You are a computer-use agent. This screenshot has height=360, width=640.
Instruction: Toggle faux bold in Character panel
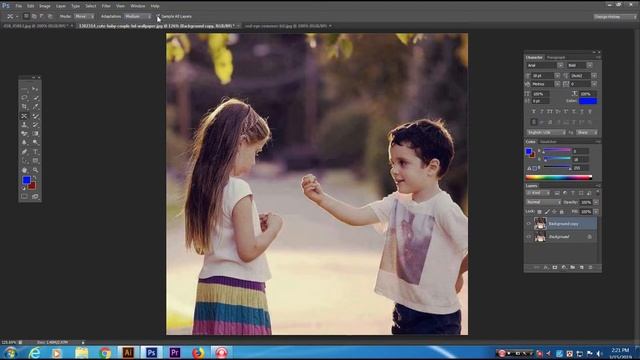pos(533,111)
